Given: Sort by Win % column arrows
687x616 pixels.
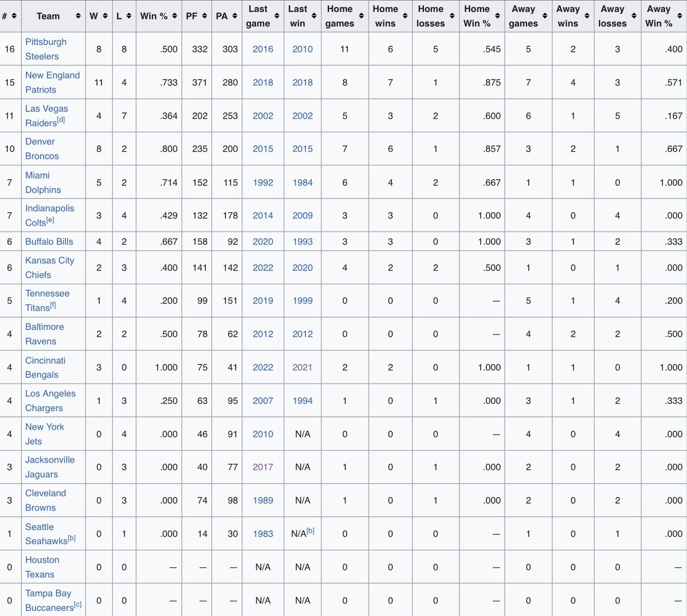Looking at the screenshot, I should pos(174,16).
